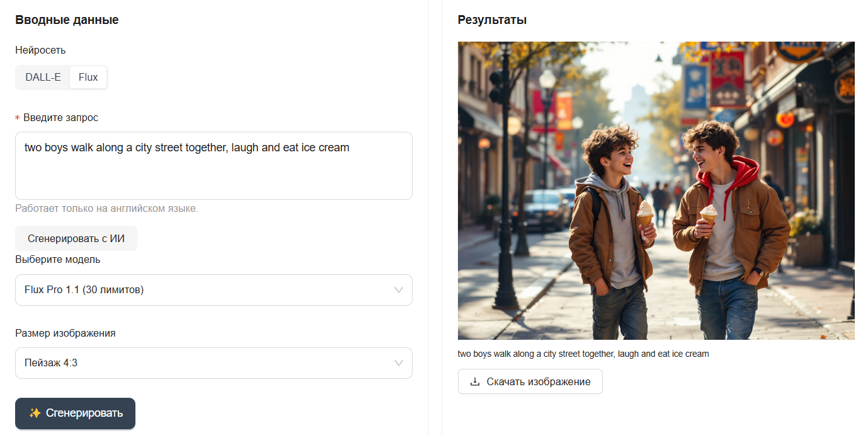Click the "Работает только на английском языке" hint

(x=106, y=208)
